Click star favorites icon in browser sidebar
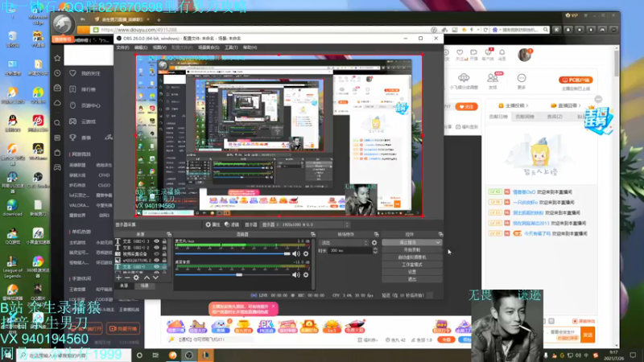Image resolution: width=644 pixels, height=362 pixels. 57,58
